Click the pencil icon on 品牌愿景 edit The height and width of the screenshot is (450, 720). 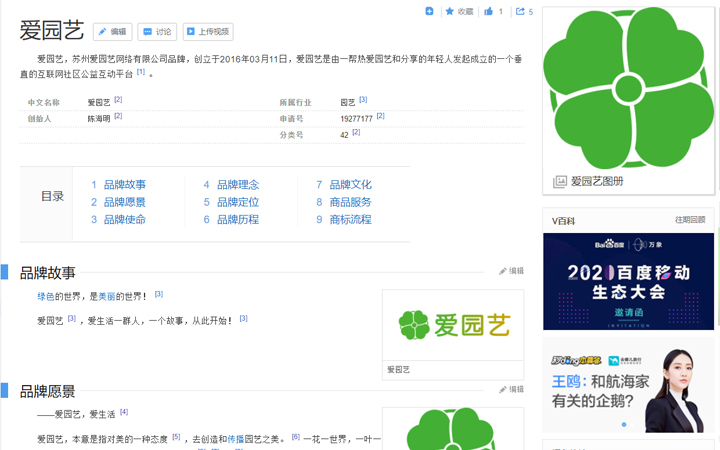(x=503, y=389)
